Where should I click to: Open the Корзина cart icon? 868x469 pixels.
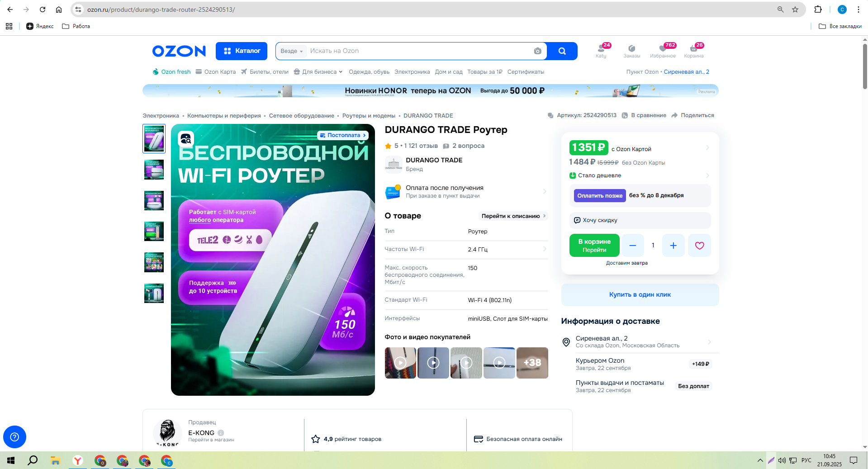coord(693,51)
